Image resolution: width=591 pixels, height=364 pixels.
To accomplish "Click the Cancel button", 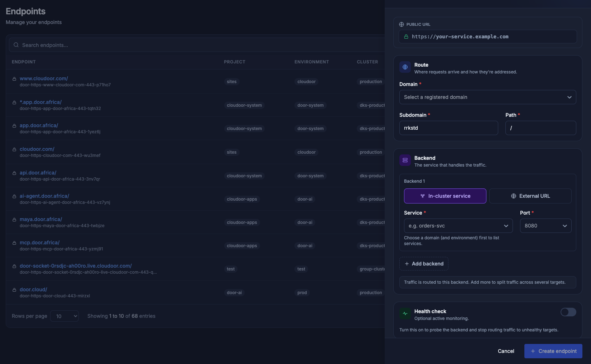I will 506,351.
